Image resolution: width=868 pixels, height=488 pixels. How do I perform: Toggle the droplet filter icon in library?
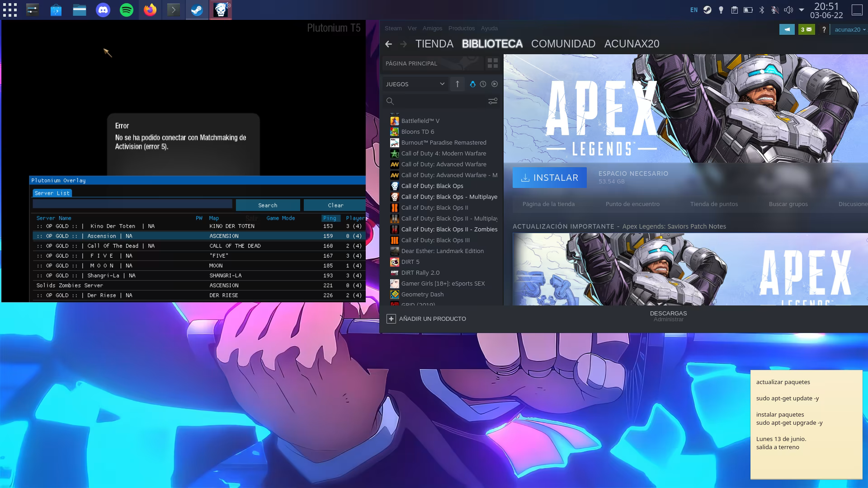click(x=472, y=84)
